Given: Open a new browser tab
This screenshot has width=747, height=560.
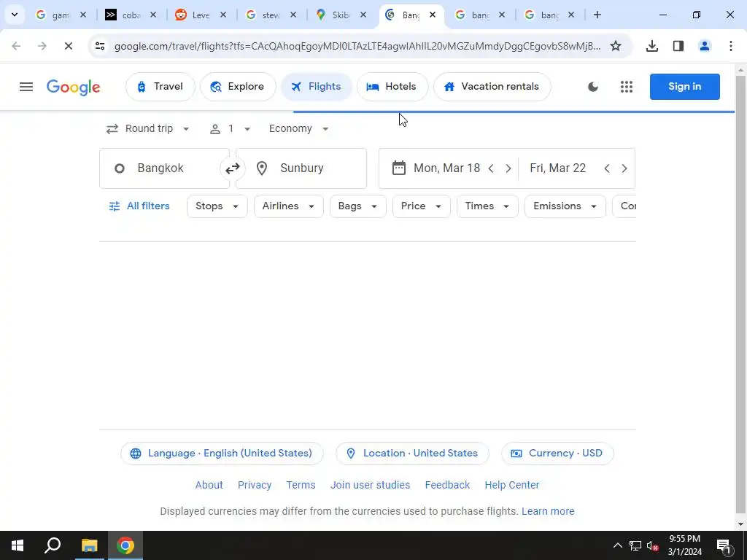Looking at the screenshot, I should (597, 15).
